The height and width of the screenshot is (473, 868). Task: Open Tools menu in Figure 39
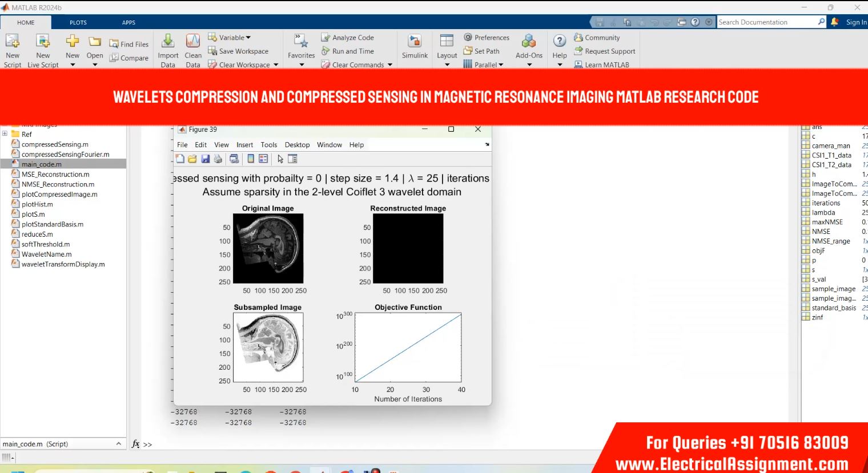coord(269,145)
